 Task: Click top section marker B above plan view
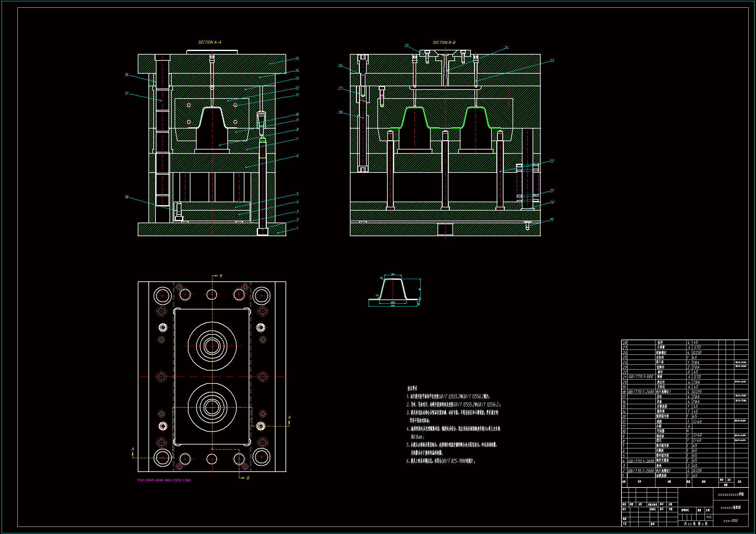coord(221,276)
